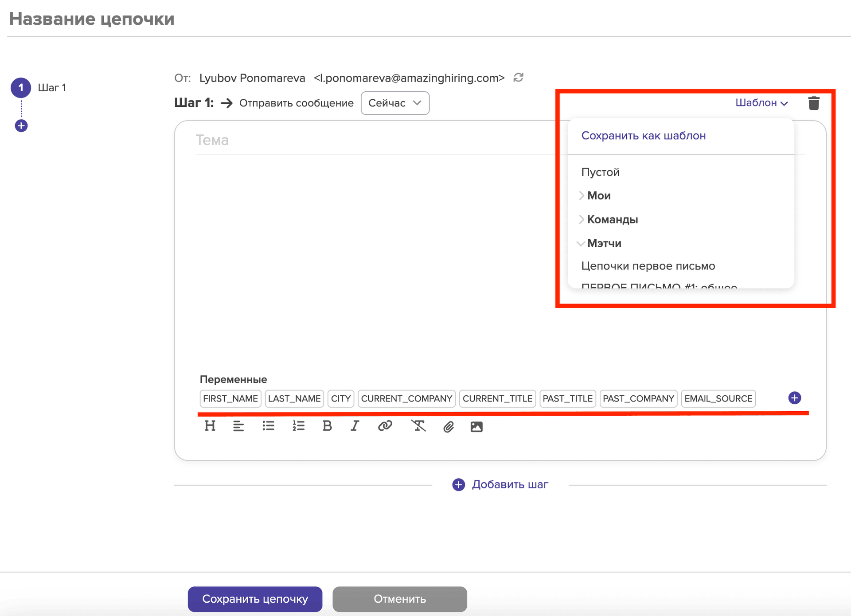851x616 pixels.
Task: Refresh the sender address
Action: click(518, 78)
